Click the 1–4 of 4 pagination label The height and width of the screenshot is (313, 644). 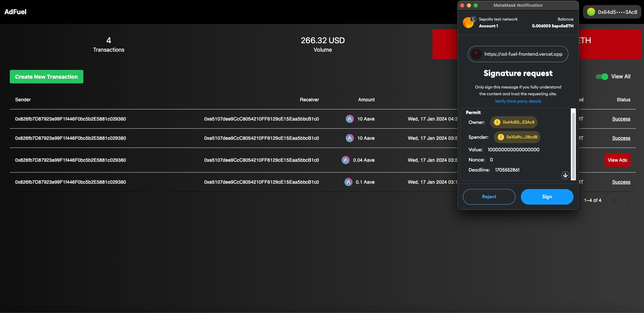point(593,200)
